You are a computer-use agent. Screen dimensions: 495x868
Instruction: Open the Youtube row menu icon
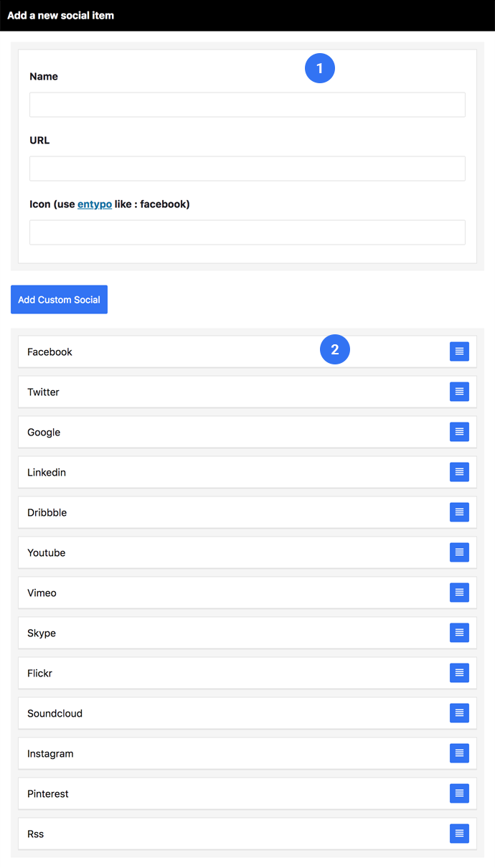459,552
